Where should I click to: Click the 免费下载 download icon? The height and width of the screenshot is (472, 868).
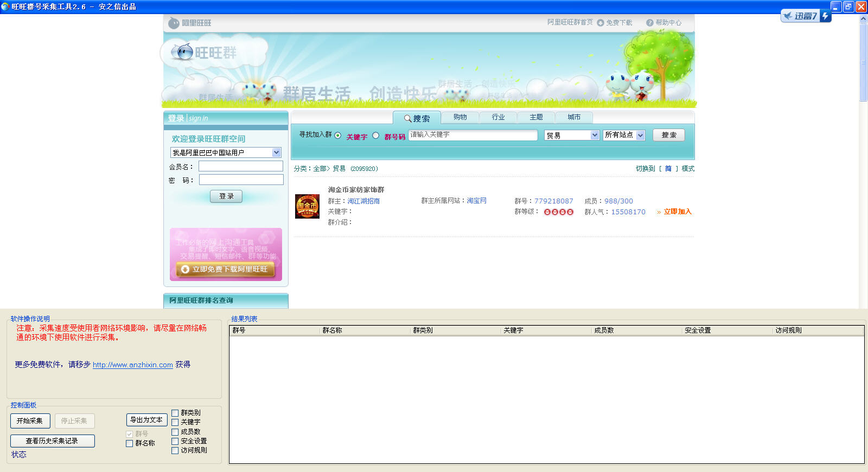[601, 23]
